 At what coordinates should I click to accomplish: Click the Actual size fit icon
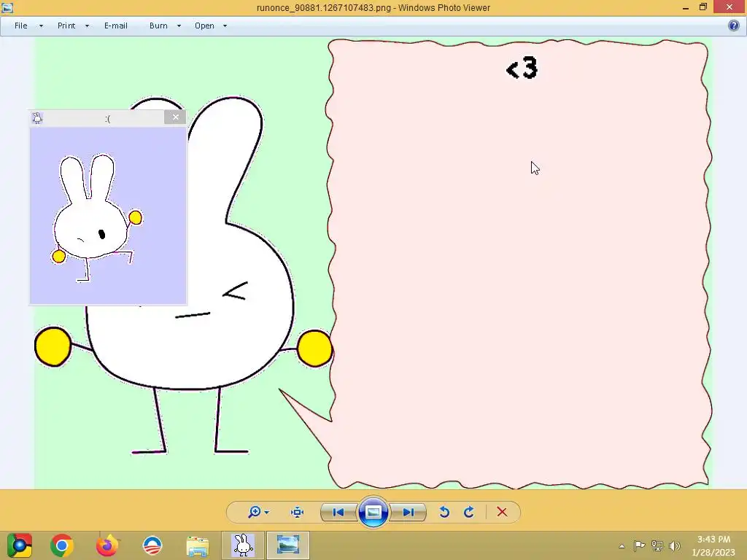[x=298, y=512]
